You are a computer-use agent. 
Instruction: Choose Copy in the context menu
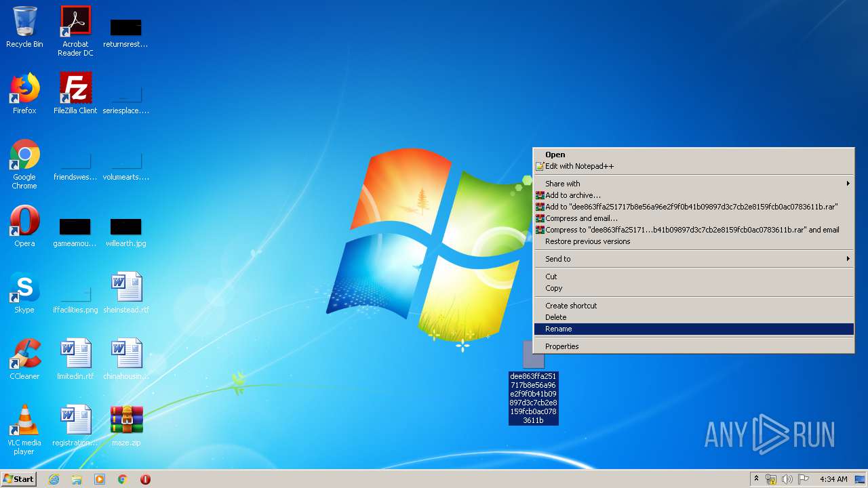[x=694, y=288]
